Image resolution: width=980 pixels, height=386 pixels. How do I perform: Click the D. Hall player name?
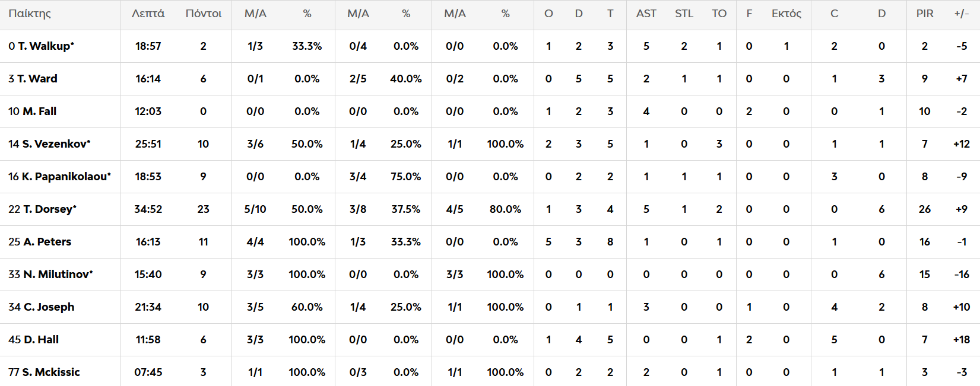[x=41, y=340]
